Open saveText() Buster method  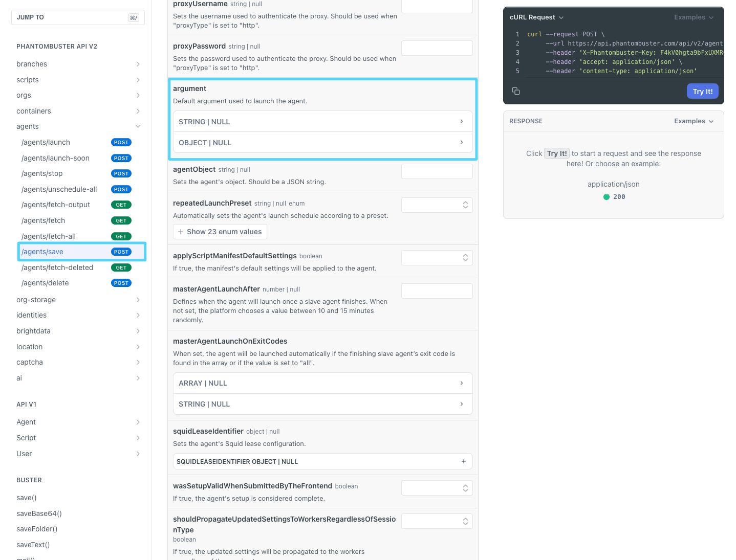coord(33,545)
